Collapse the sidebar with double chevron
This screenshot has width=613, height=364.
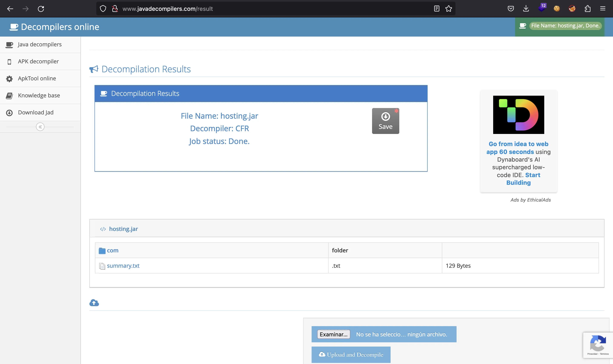(x=40, y=127)
